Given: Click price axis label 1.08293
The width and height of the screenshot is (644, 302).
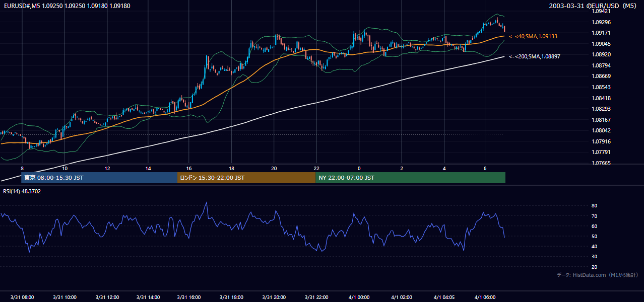Looking at the screenshot, I should pyautogui.click(x=601, y=109).
